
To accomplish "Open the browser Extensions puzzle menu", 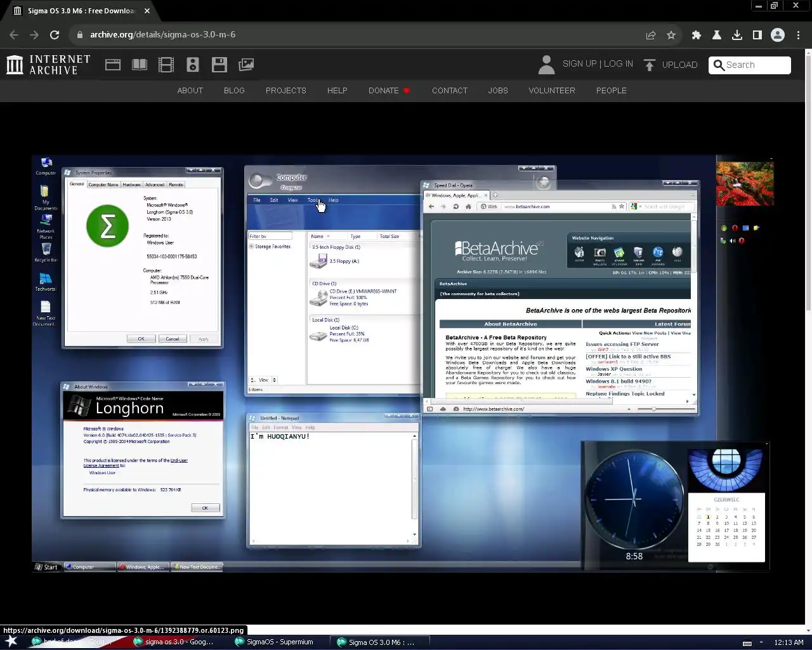I will click(697, 35).
